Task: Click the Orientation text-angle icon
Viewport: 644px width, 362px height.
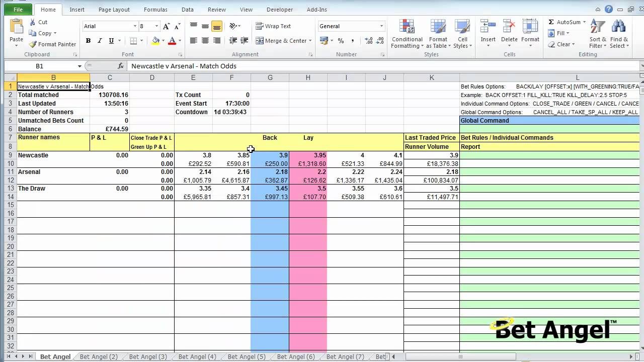Action: click(x=233, y=26)
